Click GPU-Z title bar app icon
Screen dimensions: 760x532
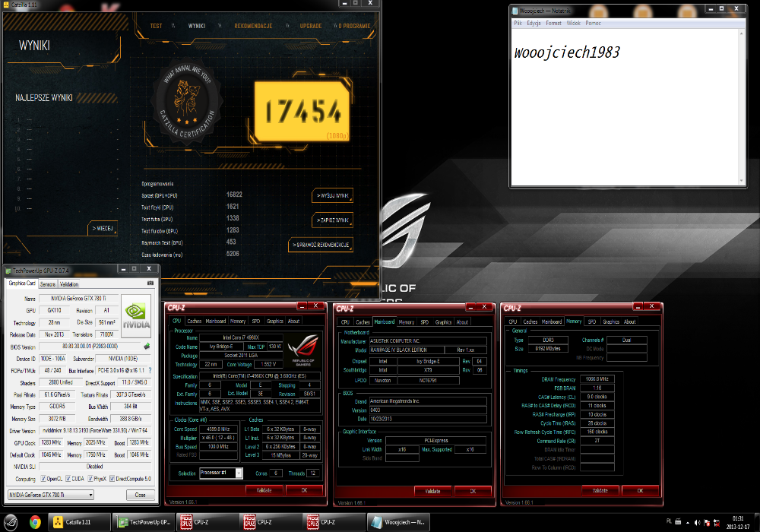pyautogui.click(x=8, y=271)
